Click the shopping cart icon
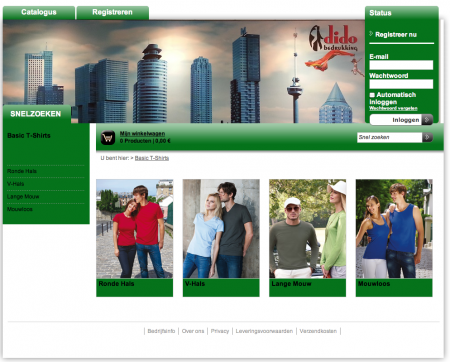450x362 pixels. [108, 137]
